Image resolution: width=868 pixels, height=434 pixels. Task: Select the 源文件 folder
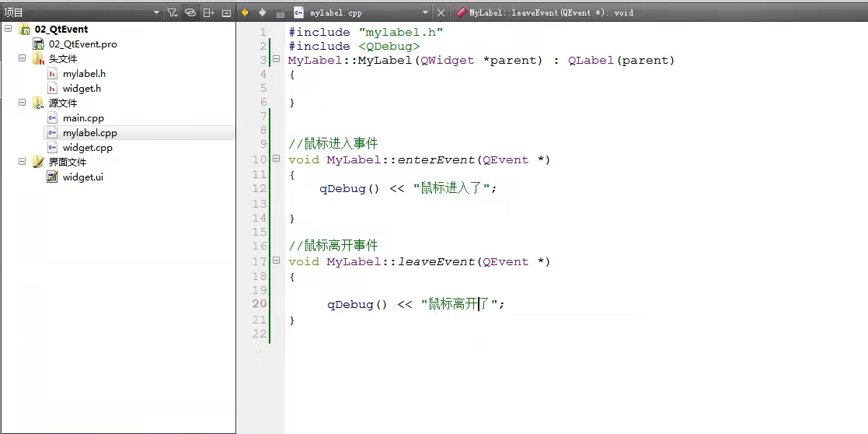coord(63,103)
